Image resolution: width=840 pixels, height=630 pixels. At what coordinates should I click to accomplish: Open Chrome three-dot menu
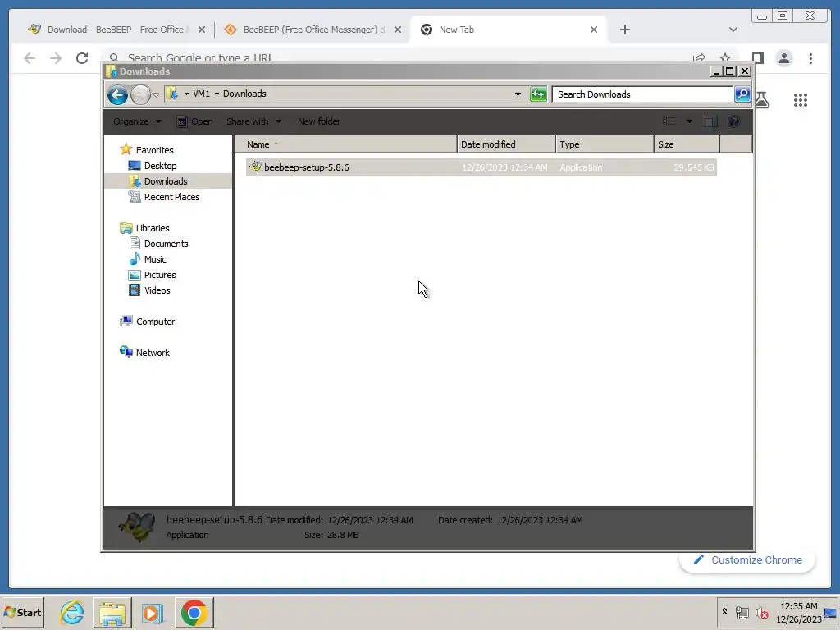pyautogui.click(x=810, y=58)
